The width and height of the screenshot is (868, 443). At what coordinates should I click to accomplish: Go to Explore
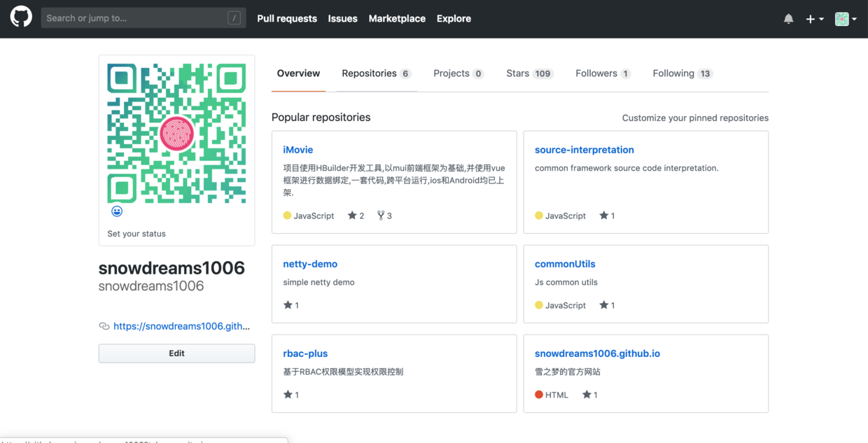(x=454, y=19)
